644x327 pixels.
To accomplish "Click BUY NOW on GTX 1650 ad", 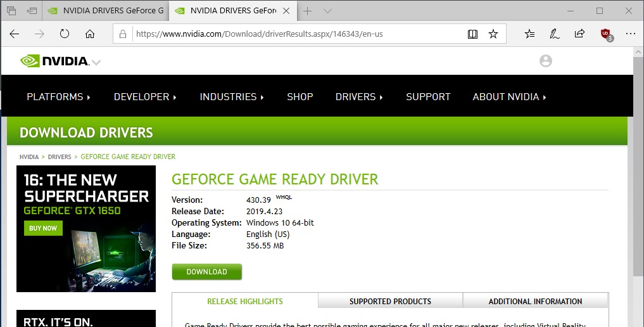I will [x=43, y=228].
